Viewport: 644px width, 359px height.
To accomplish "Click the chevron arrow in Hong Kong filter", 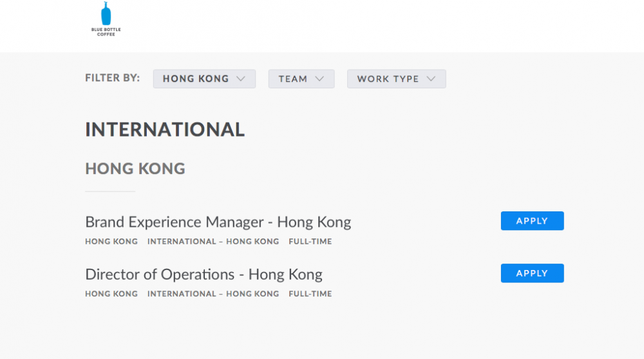I will [241, 79].
